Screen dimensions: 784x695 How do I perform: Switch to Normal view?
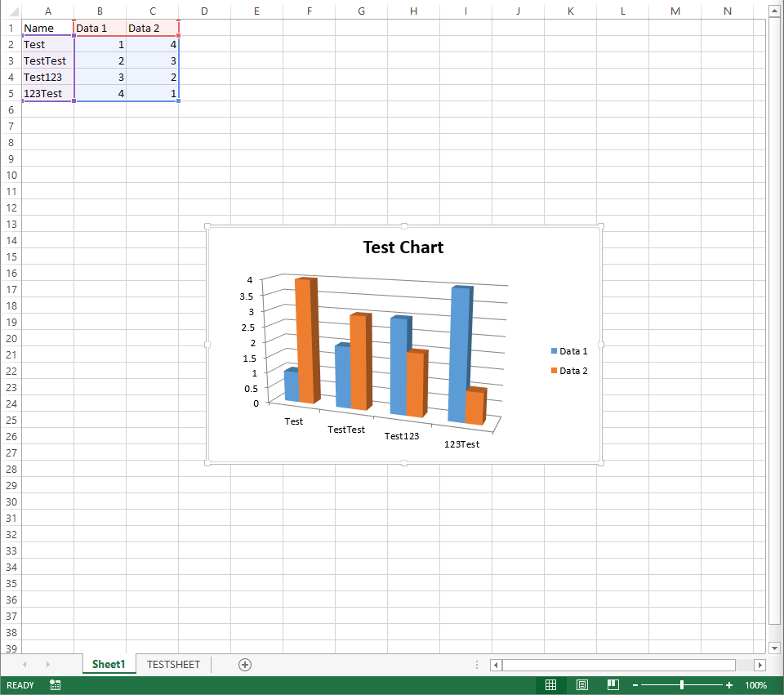(551, 685)
